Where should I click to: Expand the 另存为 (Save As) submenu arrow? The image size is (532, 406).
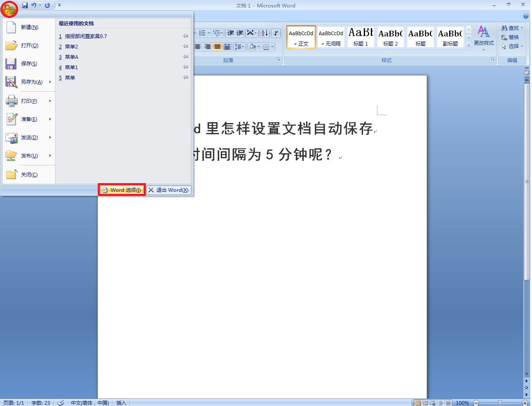pyautogui.click(x=50, y=82)
